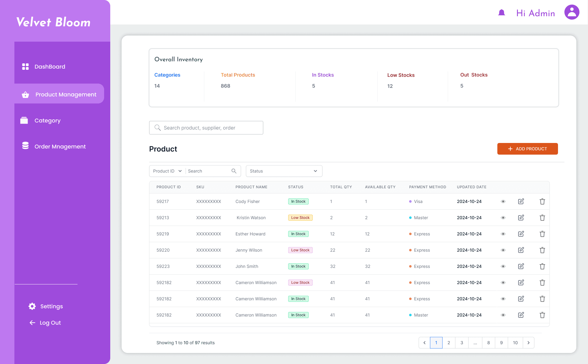Delete product 59223 John Smith
The height and width of the screenshot is (364, 588).
pos(542,266)
